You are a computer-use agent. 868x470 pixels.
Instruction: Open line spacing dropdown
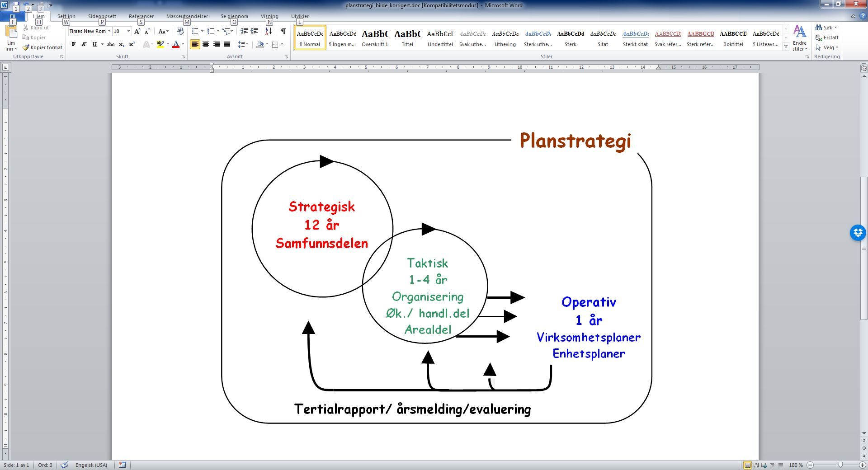coord(243,44)
